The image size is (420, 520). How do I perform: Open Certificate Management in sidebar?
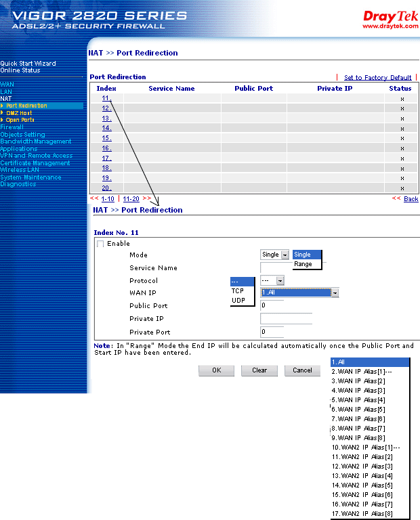pos(35,163)
